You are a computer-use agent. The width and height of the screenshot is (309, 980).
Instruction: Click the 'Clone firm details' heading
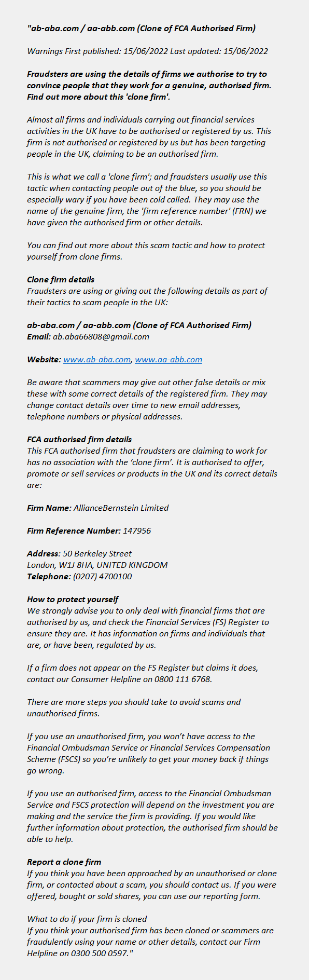tap(61, 279)
